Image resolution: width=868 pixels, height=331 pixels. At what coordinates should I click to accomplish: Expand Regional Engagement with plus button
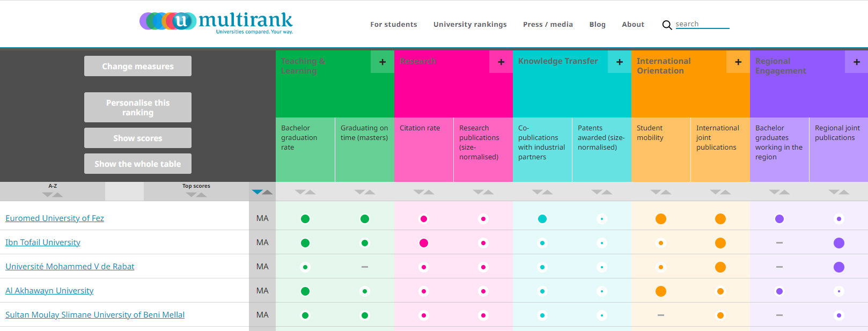coord(857,62)
